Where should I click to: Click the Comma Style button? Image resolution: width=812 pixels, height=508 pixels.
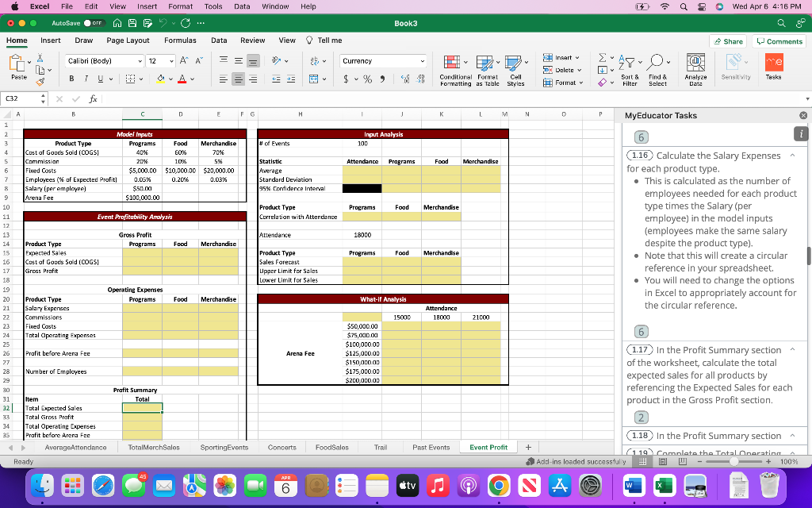tap(382, 79)
